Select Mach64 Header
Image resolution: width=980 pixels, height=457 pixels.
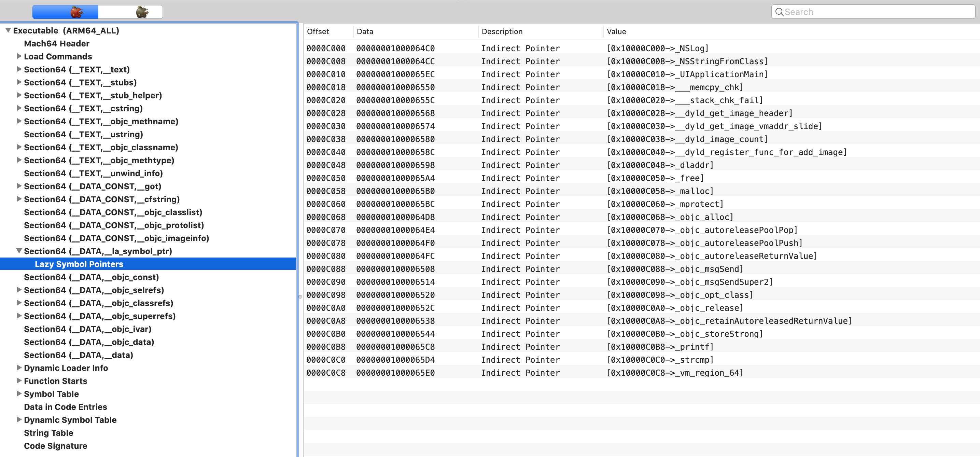click(x=57, y=43)
